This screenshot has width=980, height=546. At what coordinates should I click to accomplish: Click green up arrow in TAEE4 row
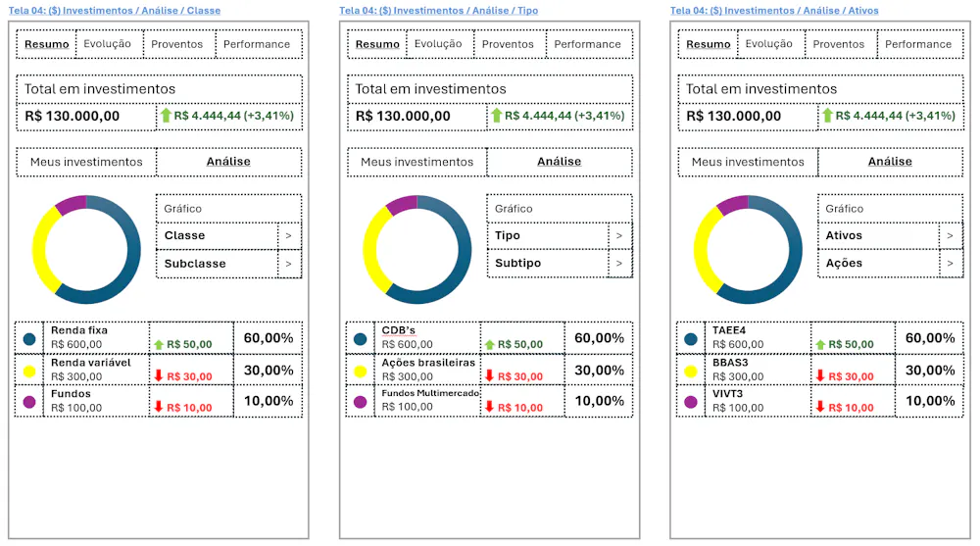tap(820, 345)
